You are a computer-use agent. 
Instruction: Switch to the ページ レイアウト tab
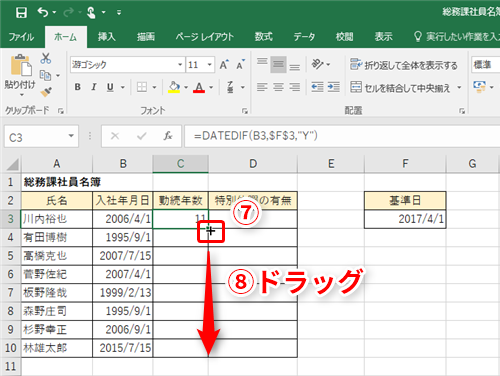point(204,37)
